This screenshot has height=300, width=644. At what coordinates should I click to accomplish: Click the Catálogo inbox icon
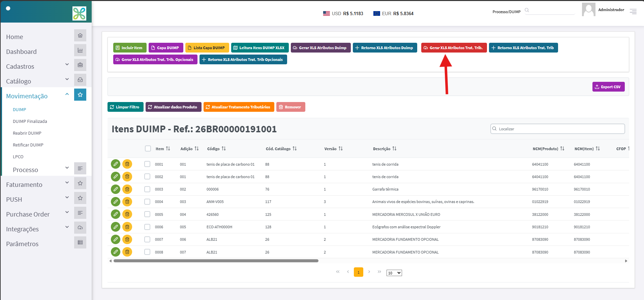80,80
